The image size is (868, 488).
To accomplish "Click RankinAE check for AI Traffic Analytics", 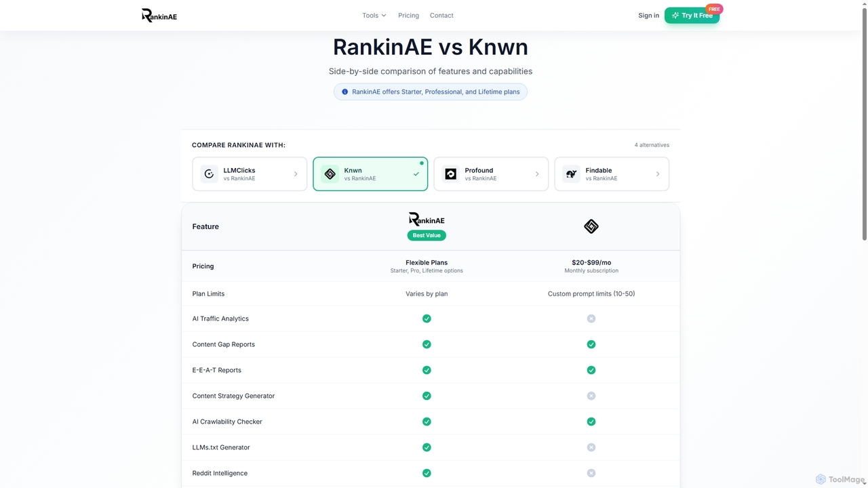I will click(427, 319).
